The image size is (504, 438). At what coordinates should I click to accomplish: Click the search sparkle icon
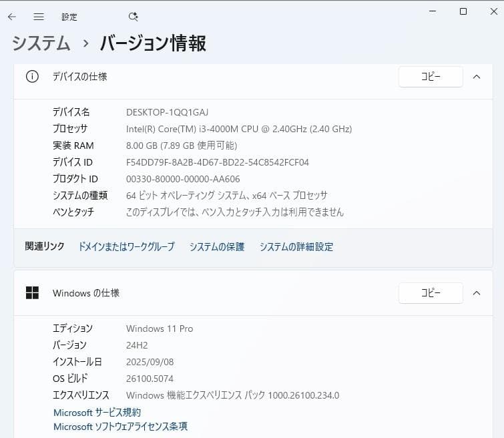point(133,17)
